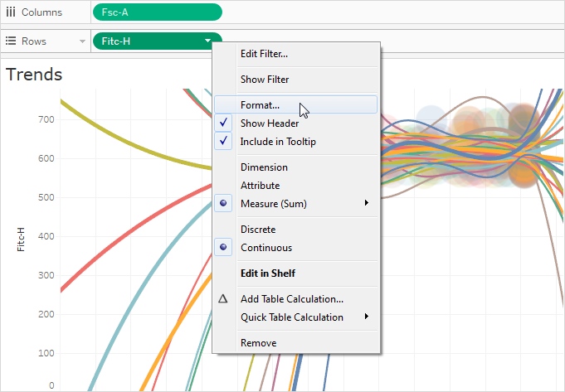
Task: Switch the field to Attribute
Action: (296, 186)
